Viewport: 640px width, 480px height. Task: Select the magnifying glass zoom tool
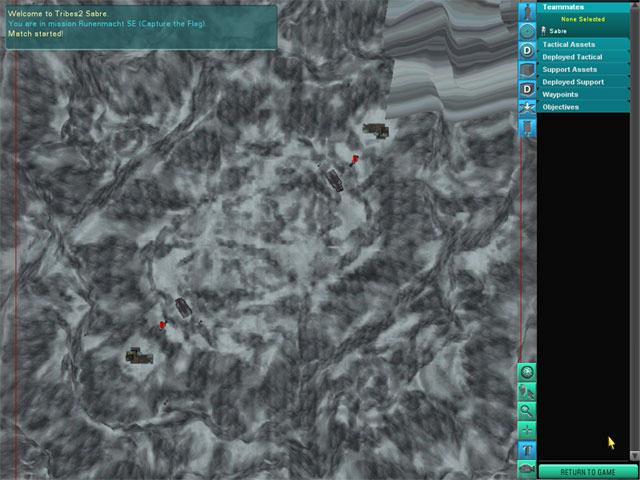click(527, 411)
